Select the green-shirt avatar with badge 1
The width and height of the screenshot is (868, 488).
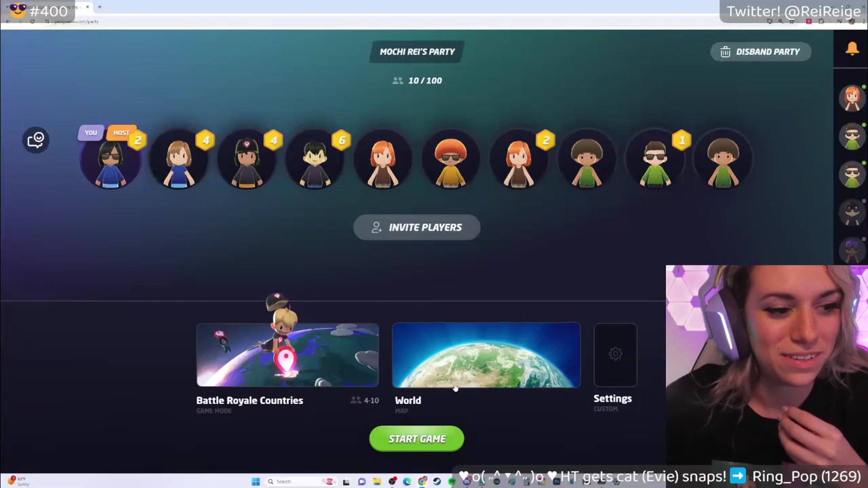tap(655, 159)
